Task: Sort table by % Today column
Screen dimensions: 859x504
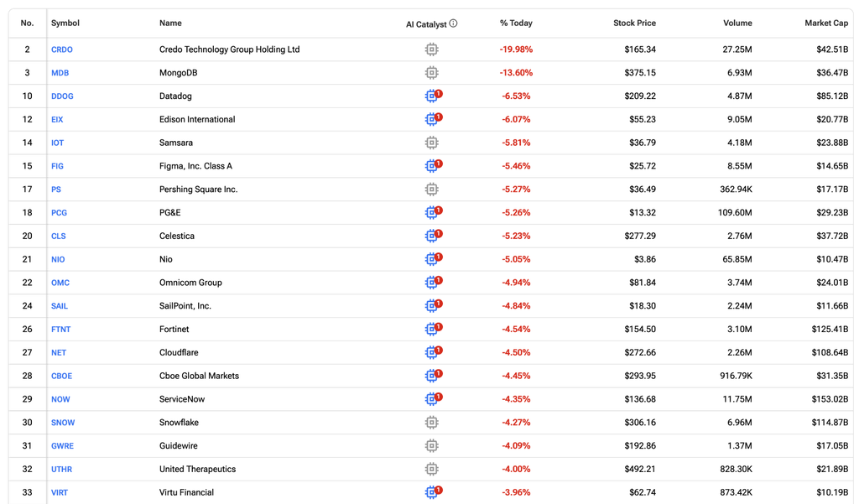Action: (516, 23)
